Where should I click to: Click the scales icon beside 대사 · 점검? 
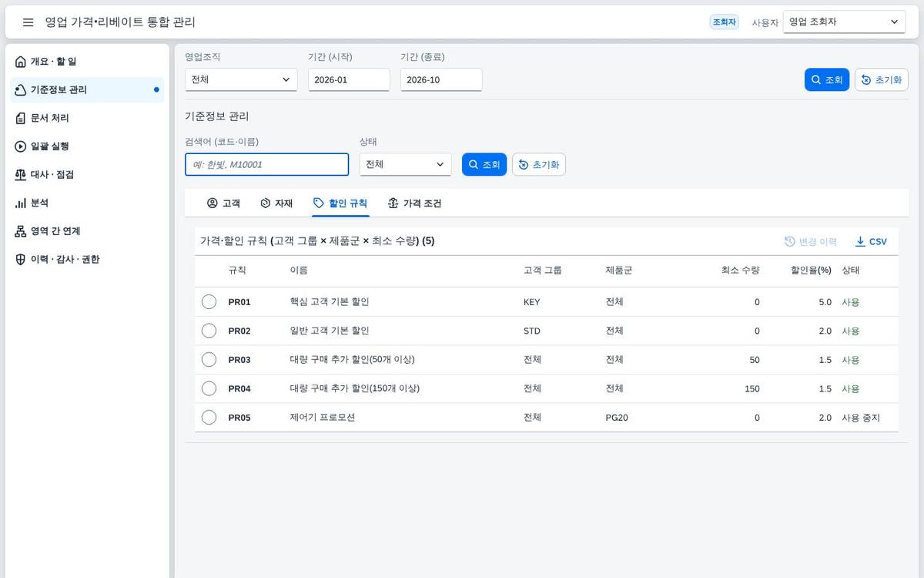(21, 175)
